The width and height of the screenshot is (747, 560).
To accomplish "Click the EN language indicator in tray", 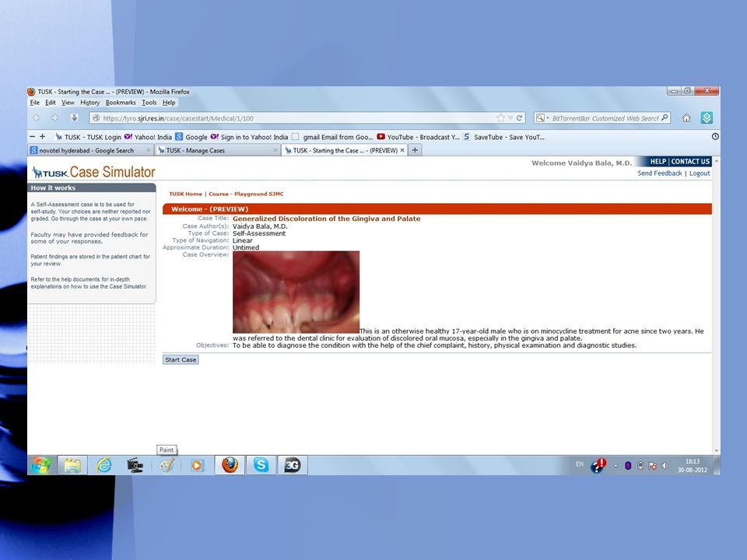I will [x=579, y=464].
